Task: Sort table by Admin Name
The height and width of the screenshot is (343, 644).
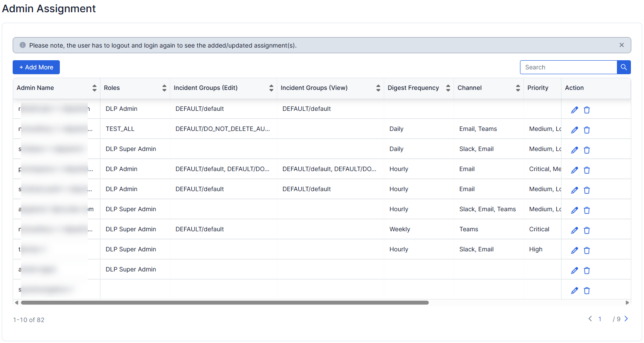Action: [x=94, y=88]
